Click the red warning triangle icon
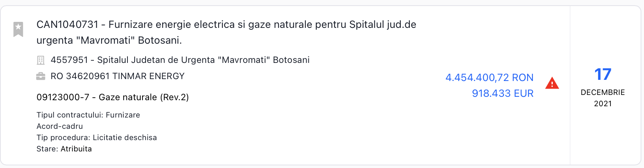644x168 pixels. (552, 83)
